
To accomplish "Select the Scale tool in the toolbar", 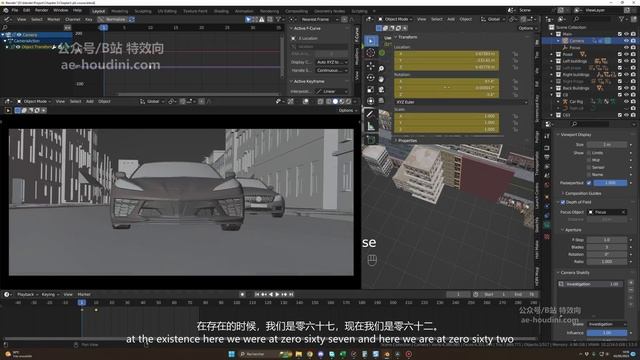I will [371, 89].
